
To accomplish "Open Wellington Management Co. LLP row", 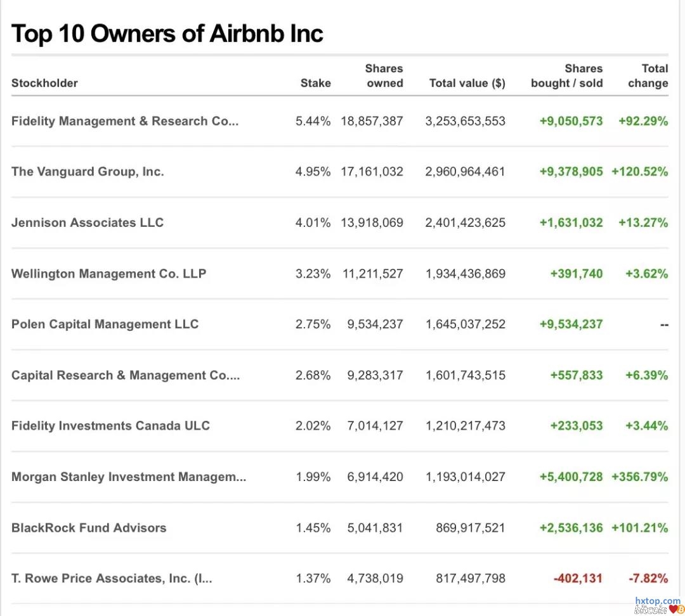I will 108,274.
